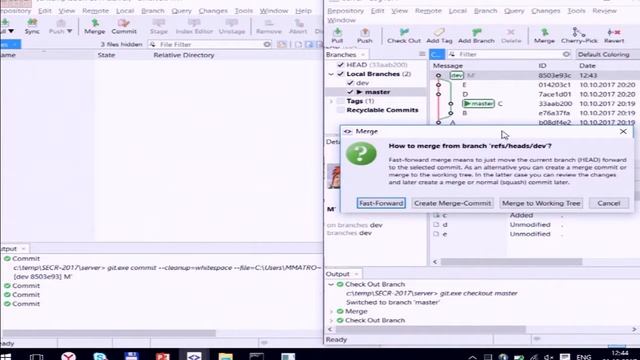Open File Explorer from taskbar

[225, 356]
